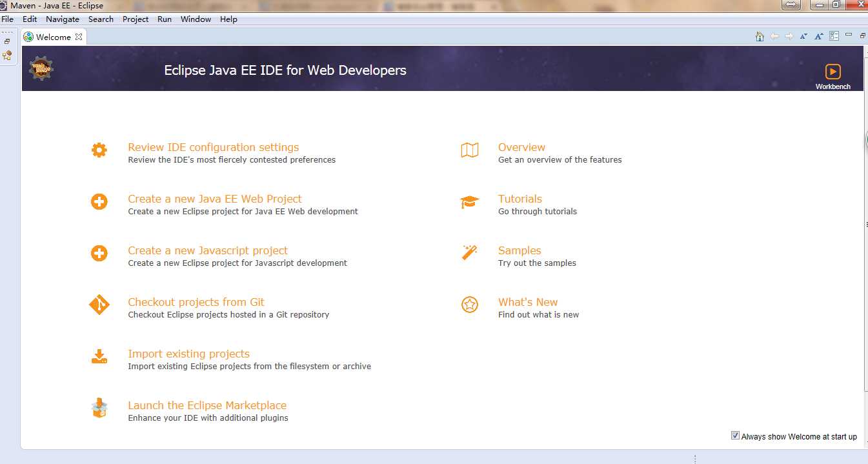Open the Navigate menu
The image size is (868, 464).
tap(63, 19)
